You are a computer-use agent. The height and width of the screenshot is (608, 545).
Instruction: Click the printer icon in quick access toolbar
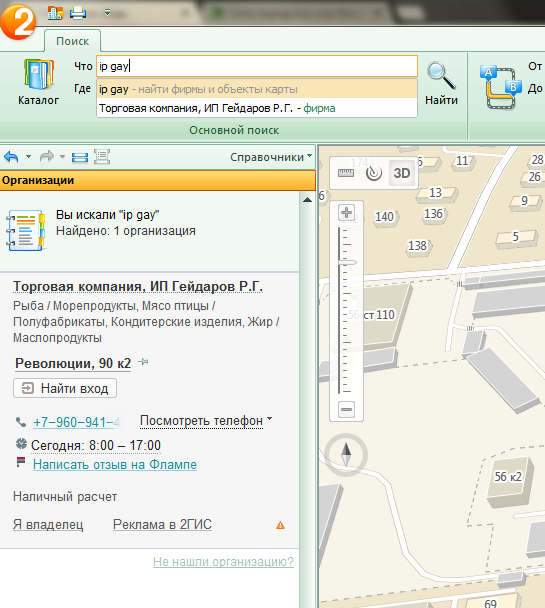click(x=78, y=13)
